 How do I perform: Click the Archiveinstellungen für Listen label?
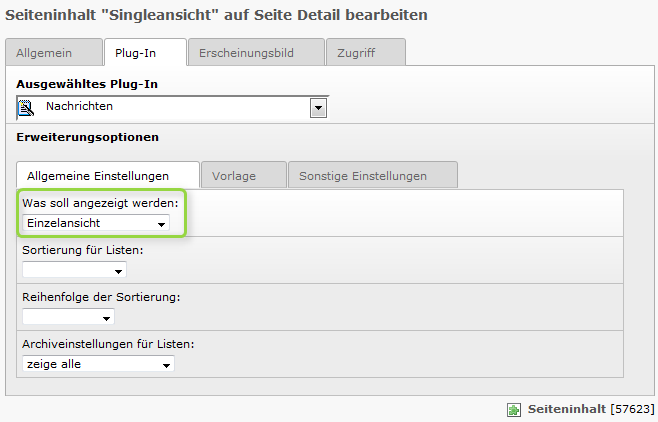tap(108, 344)
